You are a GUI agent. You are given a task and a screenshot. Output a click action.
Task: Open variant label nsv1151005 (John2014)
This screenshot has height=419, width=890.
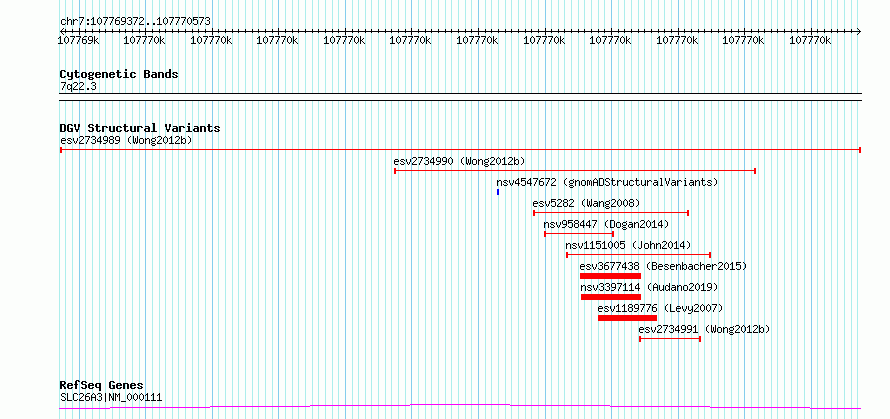(x=628, y=245)
